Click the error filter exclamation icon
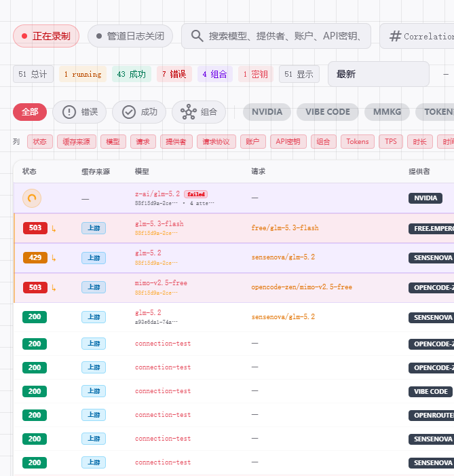This screenshot has width=454, height=476. pyautogui.click(x=69, y=112)
